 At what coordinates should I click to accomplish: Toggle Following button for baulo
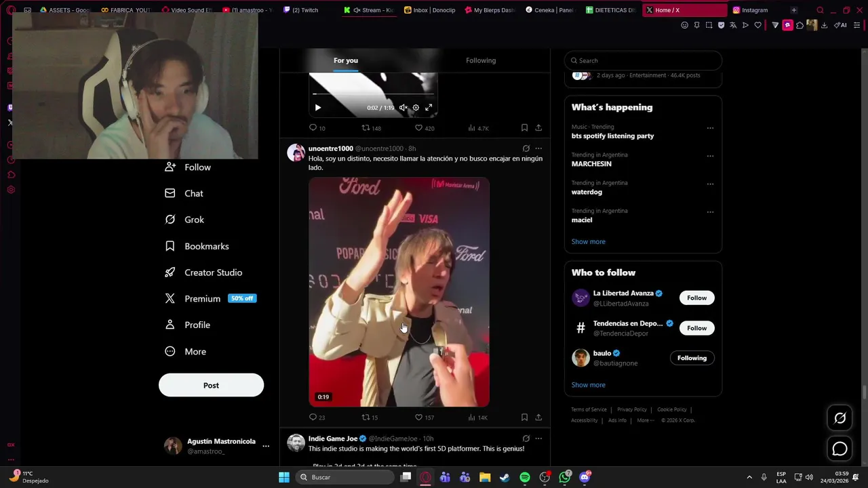pos(692,358)
